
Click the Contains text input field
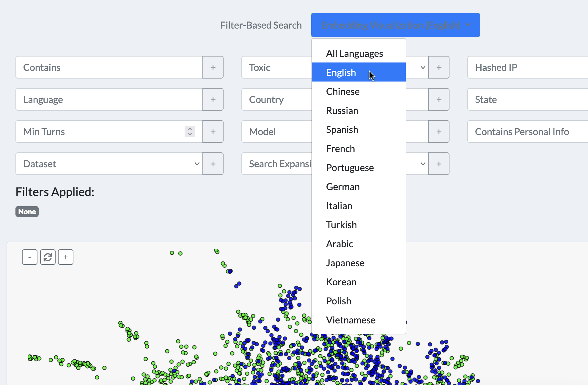[109, 68]
